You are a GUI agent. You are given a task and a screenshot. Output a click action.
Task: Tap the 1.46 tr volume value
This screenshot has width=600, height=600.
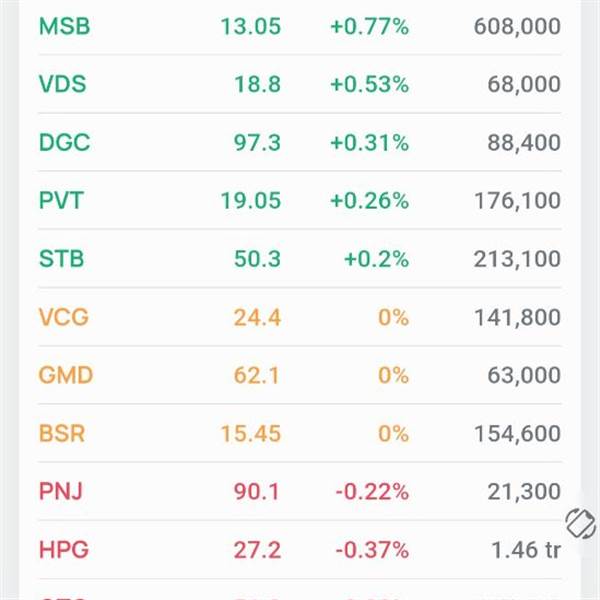coord(526,549)
